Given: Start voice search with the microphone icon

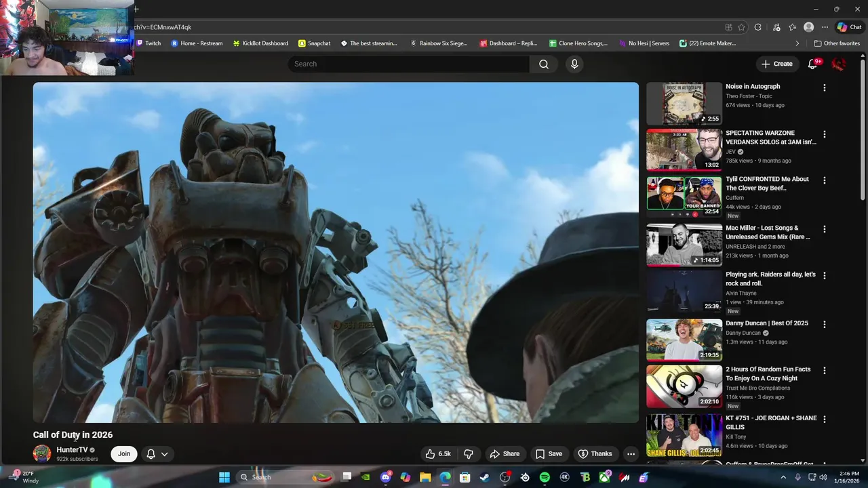Looking at the screenshot, I should (x=574, y=64).
